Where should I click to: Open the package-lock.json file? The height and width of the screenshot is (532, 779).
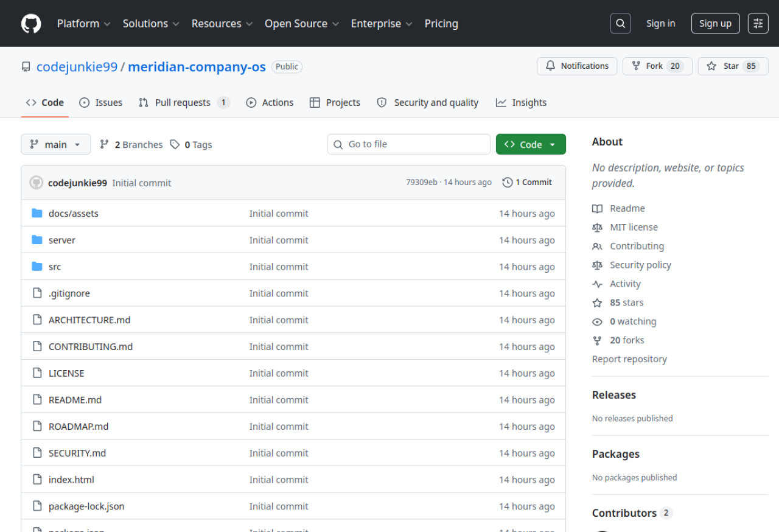point(86,506)
